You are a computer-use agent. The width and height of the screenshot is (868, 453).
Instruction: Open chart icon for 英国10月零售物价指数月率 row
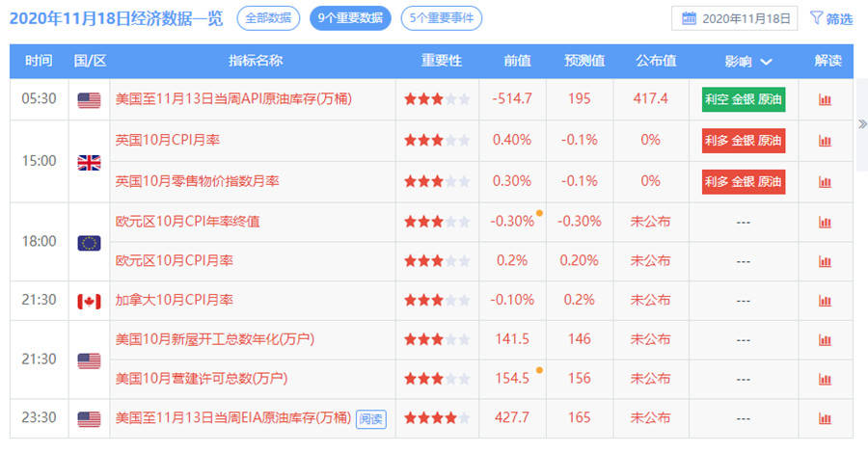pos(825,182)
